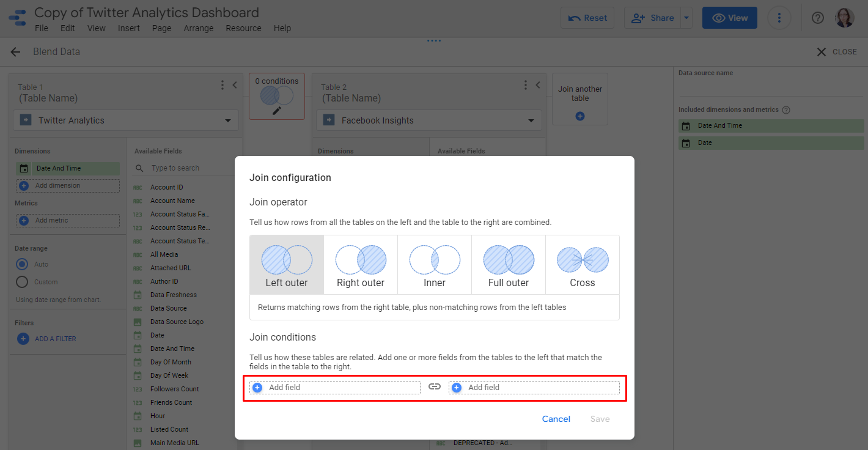Collapse Table 2 using the chevron arrow

538,86
